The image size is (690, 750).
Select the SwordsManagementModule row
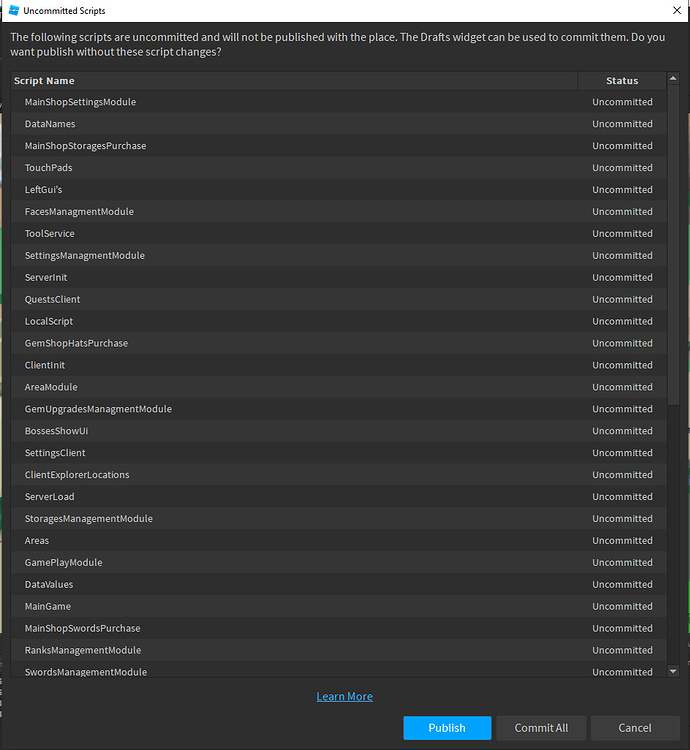click(339, 670)
